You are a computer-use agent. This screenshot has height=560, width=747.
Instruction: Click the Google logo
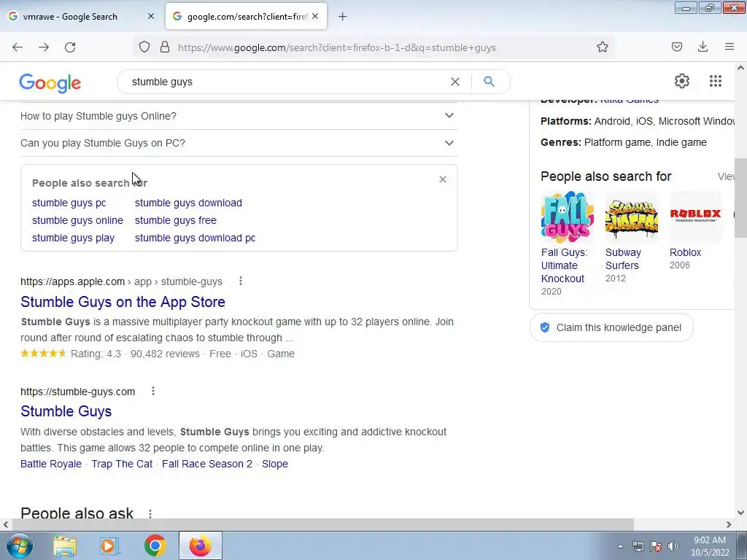click(50, 83)
